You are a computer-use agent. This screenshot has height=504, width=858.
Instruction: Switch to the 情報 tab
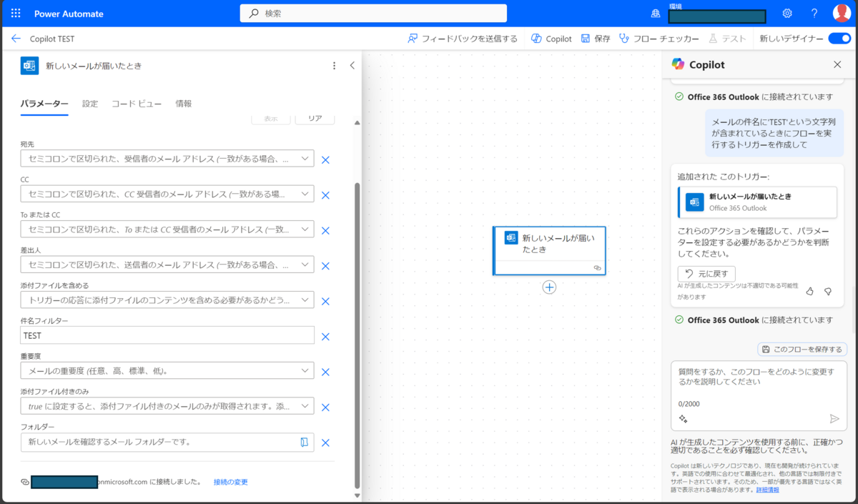pyautogui.click(x=184, y=104)
